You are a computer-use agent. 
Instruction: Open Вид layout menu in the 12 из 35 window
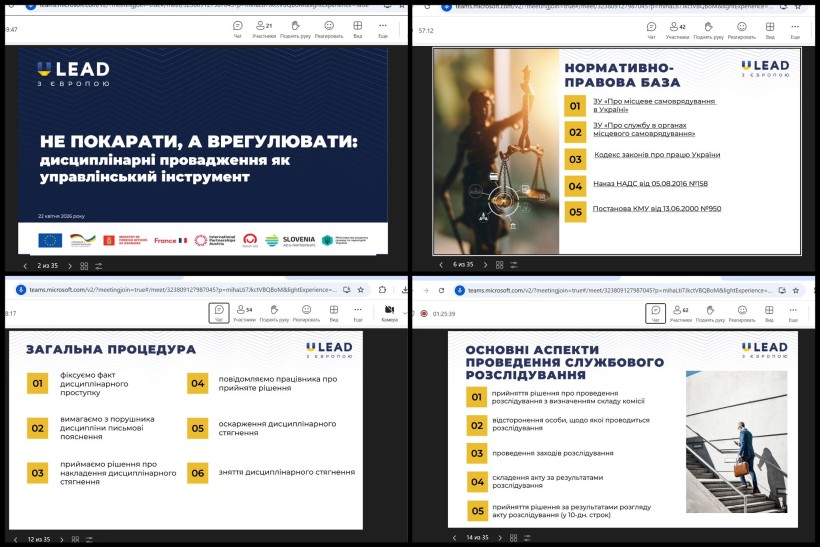(x=334, y=313)
